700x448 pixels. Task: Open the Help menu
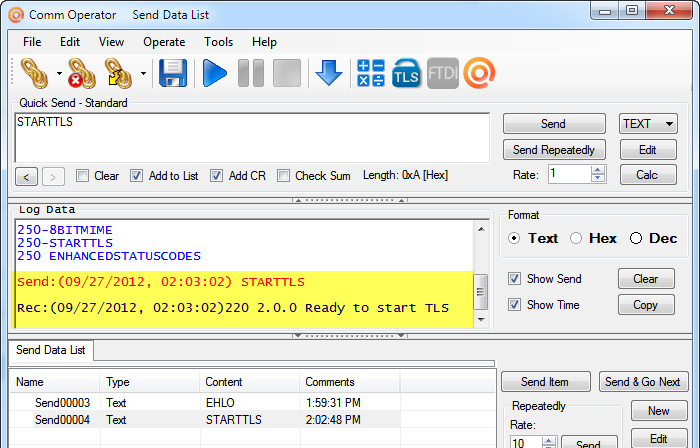pos(264,42)
